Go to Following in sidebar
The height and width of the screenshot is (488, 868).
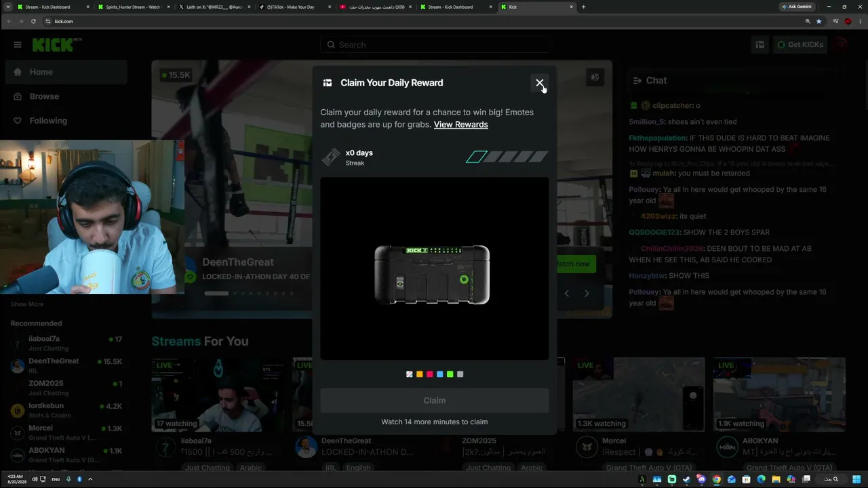pyautogui.click(x=66, y=121)
